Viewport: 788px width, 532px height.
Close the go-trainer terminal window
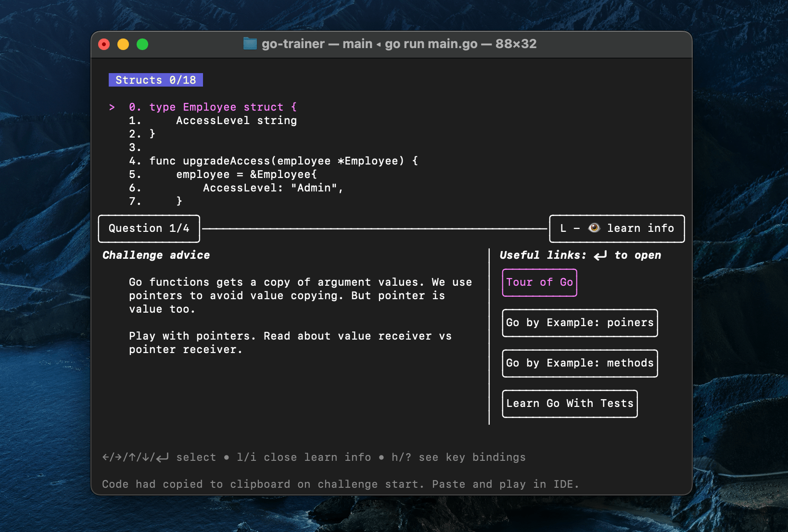(x=104, y=44)
